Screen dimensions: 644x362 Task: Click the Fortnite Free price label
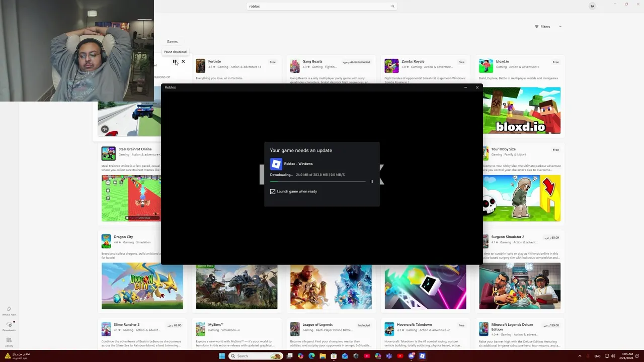(273, 62)
